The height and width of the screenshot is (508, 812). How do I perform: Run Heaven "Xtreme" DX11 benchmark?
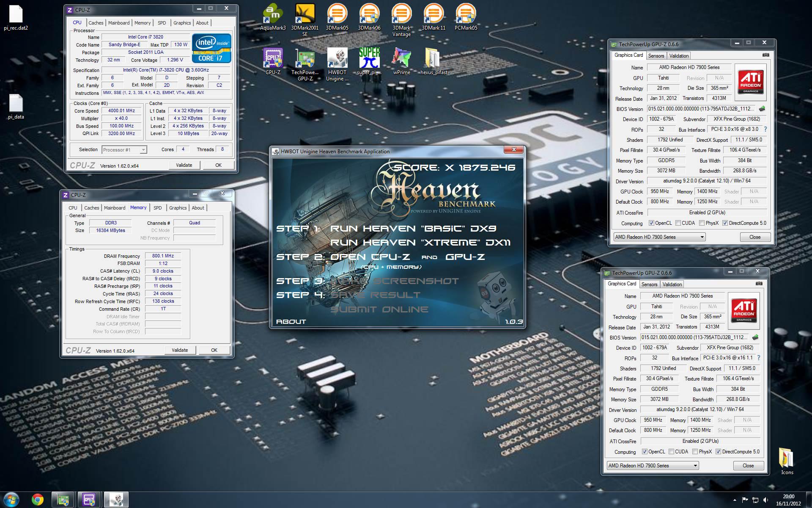click(x=420, y=243)
